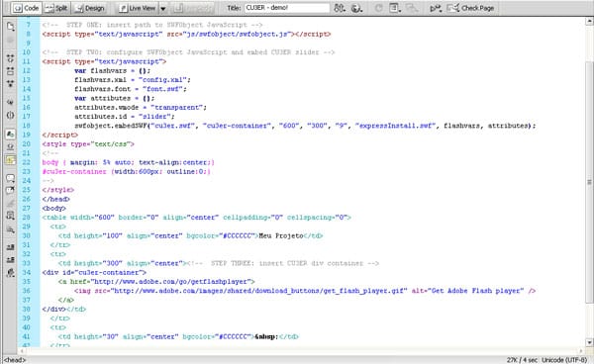Click the closing </head> tag on line 26

pyautogui.click(x=55, y=199)
